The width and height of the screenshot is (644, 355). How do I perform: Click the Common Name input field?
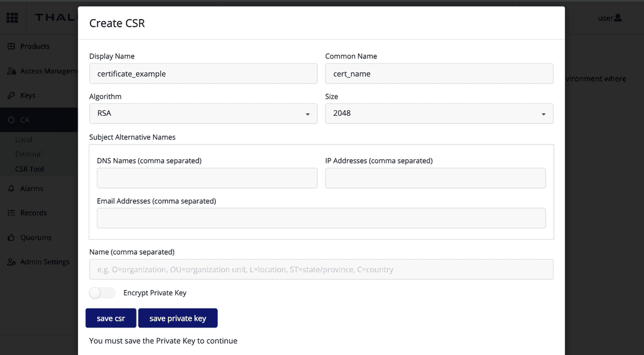(439, 73)
